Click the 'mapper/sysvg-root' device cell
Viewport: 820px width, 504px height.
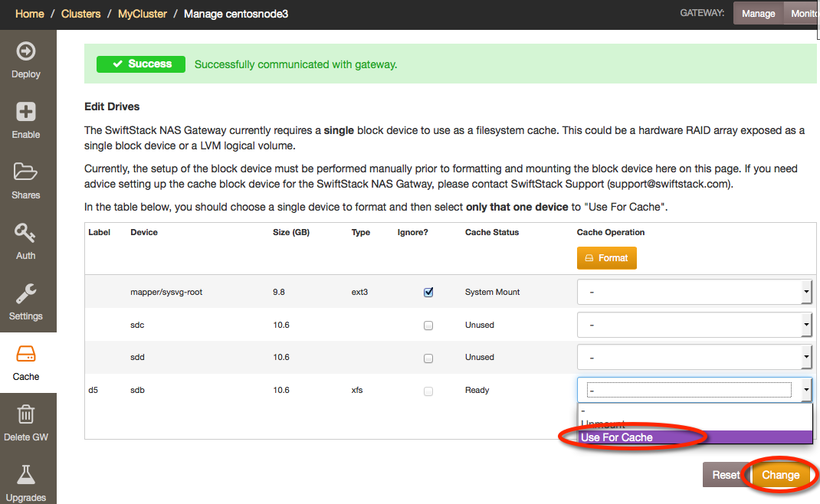(x=166, y=292)
